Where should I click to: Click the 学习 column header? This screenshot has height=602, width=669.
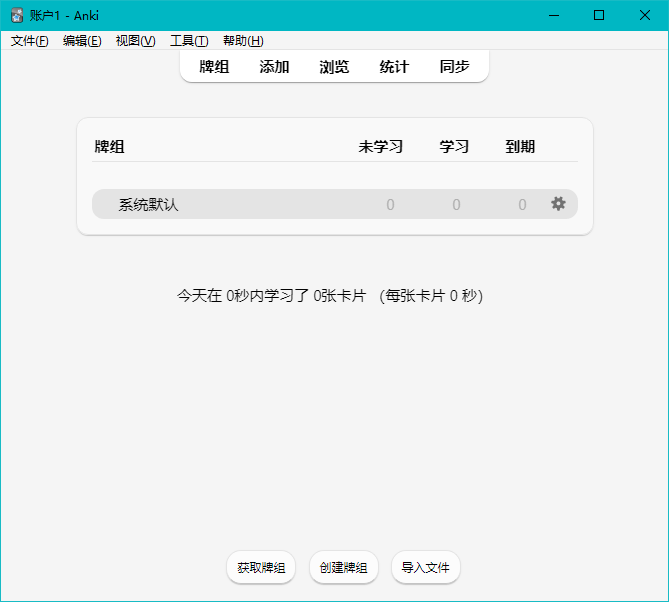point(454,147)
